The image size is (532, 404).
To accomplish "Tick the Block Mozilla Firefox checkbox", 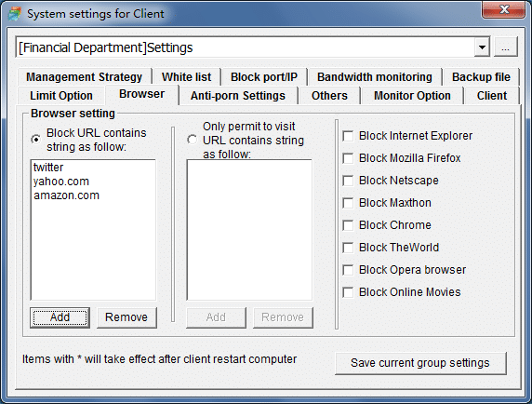I will 348,158.
